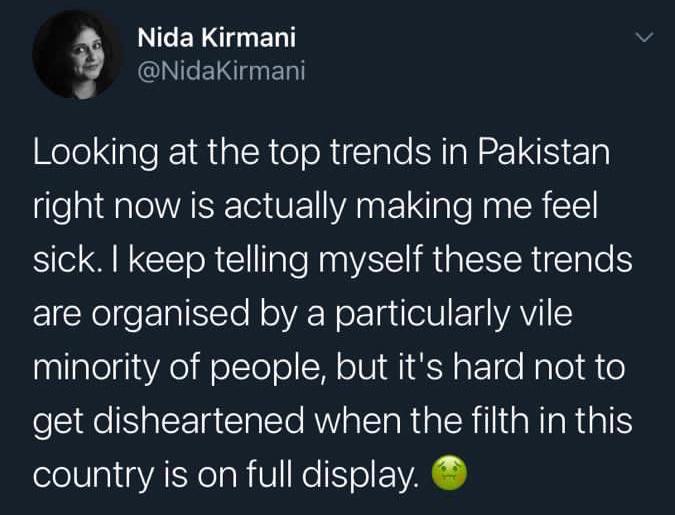Select the word actually in the tweet
675x515 pixels.
tap(285, 208)
